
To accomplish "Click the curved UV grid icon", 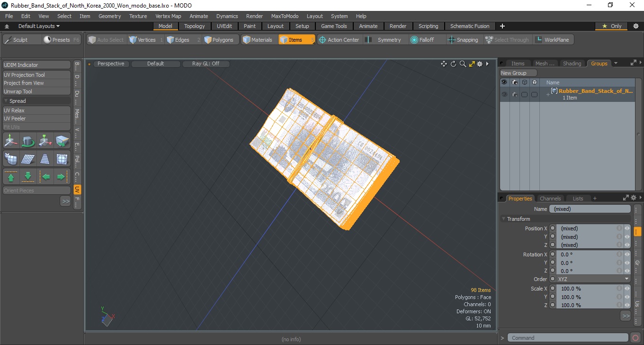I will [11, 158].
